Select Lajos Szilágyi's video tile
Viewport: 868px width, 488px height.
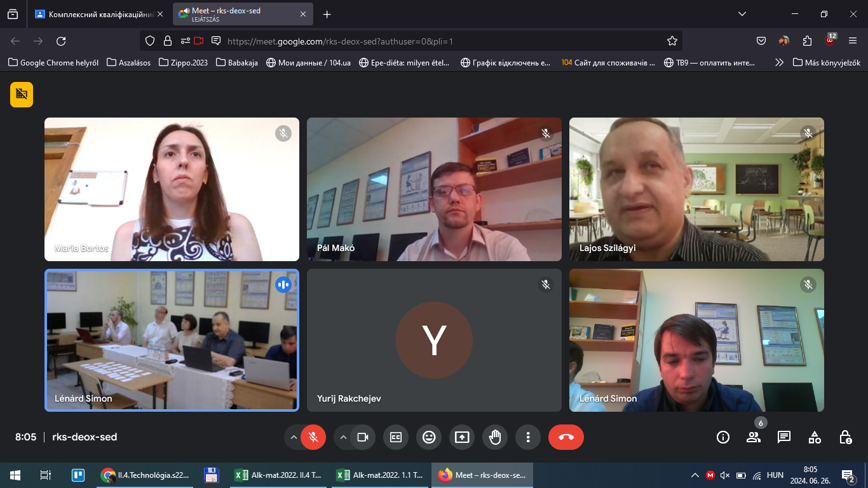[x=696, y=189]
